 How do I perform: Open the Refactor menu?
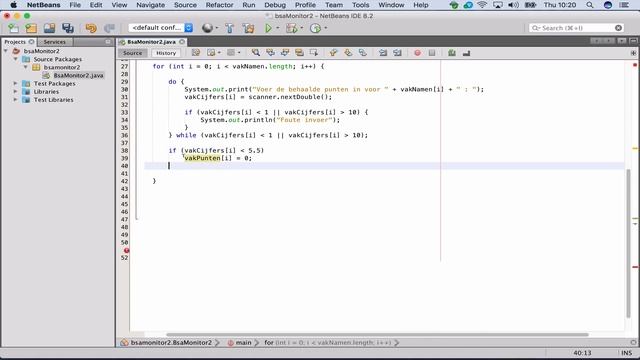(x=219, y=5)
